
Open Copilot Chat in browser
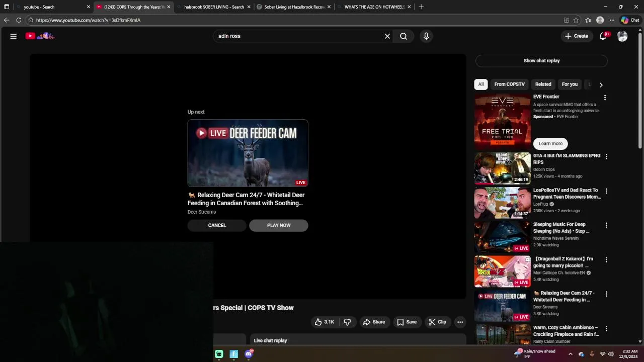[630, 20]
